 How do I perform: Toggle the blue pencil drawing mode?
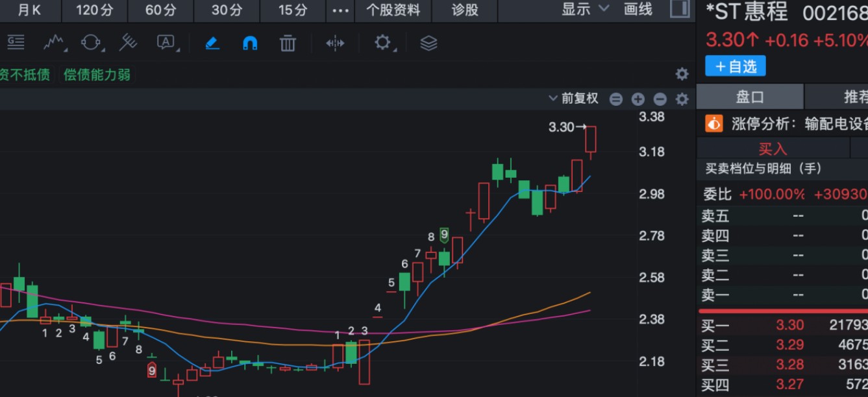(212, 43)
